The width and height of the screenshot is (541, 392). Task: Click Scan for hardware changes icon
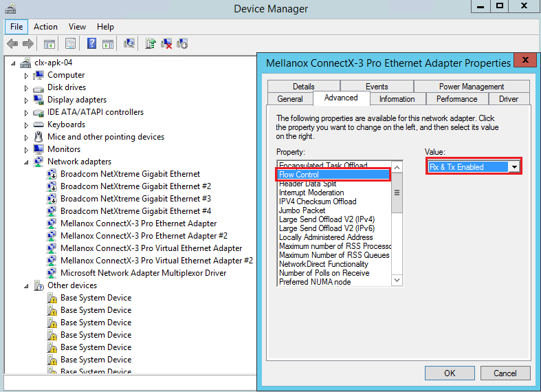coord(129,44)
